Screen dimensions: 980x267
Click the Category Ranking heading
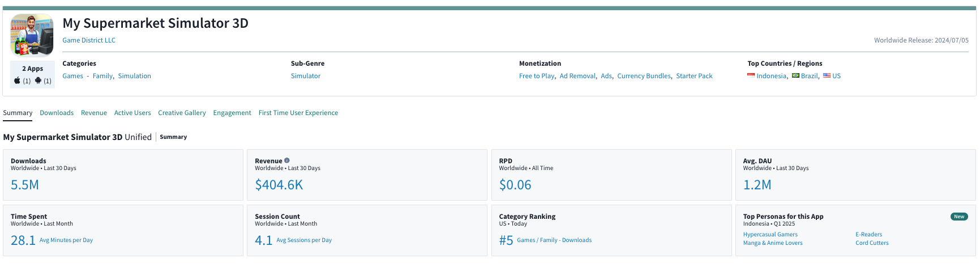pos(527,217)
